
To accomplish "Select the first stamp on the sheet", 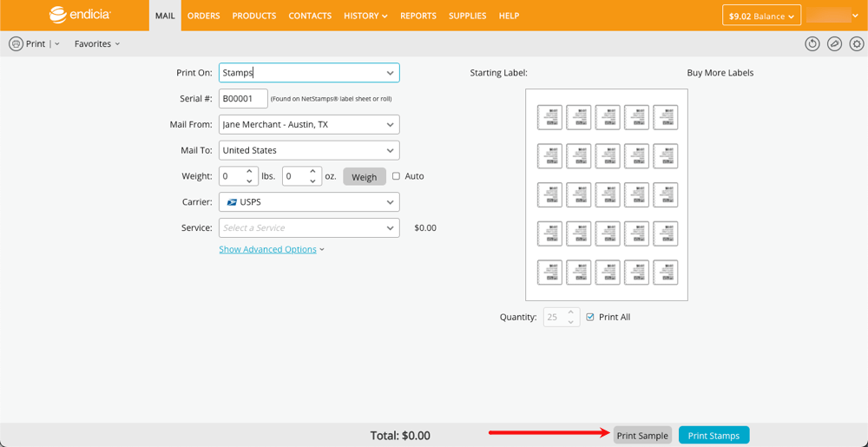I will coord(549,117).
